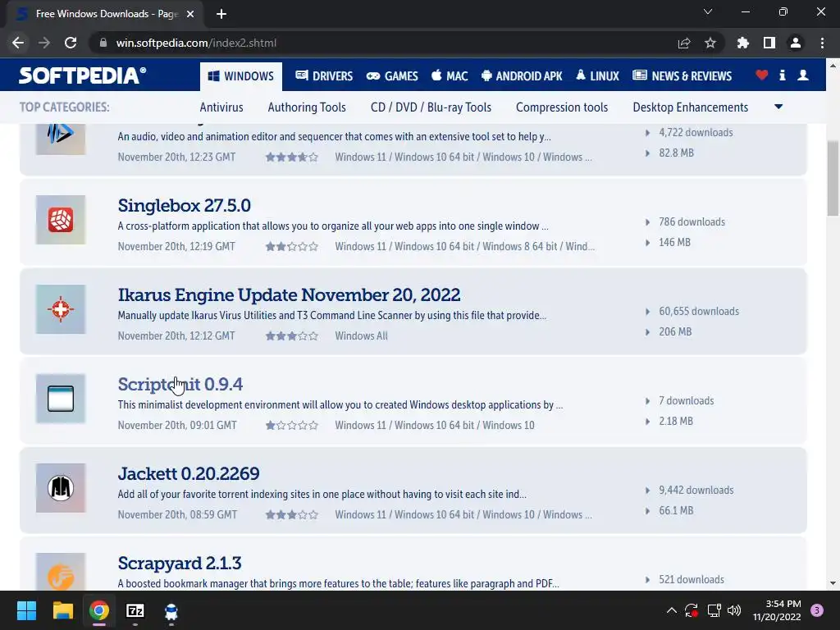The height and width of the screenshot is (630, 840).
Task: Click the Ikarus Engine crosshair icon
Action: click(61, 309)
